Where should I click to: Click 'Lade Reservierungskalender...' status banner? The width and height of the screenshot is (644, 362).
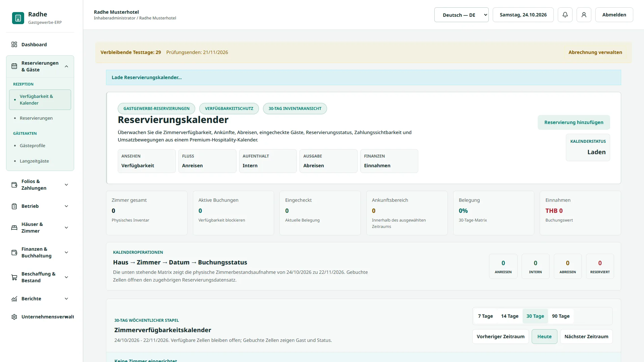point(363,77)
